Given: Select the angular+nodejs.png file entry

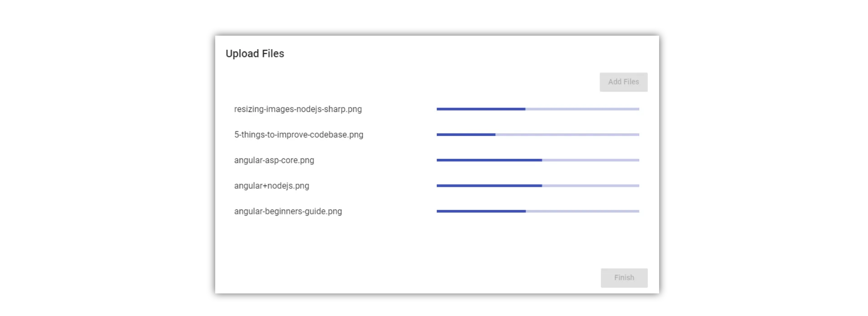Looking at the screenshot, I should tap(272, 186).
